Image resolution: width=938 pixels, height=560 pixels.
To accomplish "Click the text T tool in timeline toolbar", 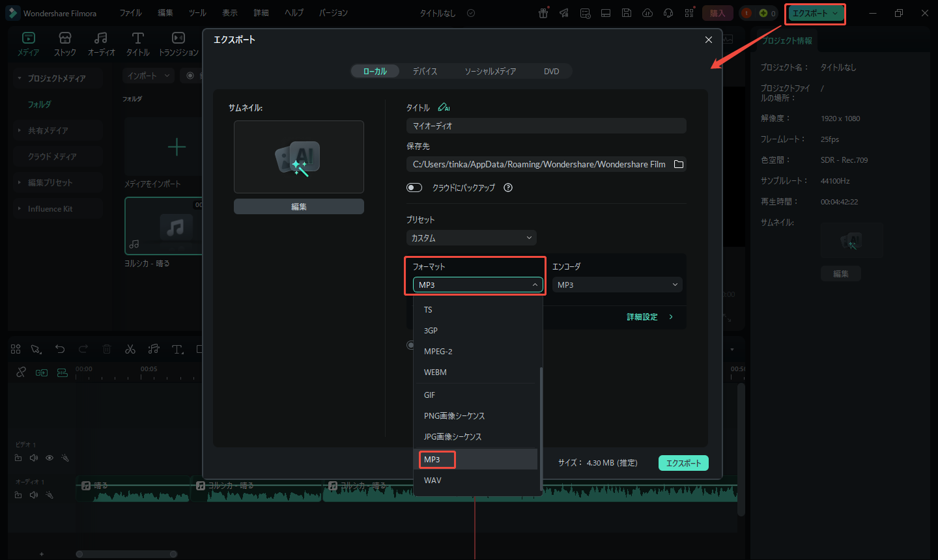I will click(x=177, y=349).
